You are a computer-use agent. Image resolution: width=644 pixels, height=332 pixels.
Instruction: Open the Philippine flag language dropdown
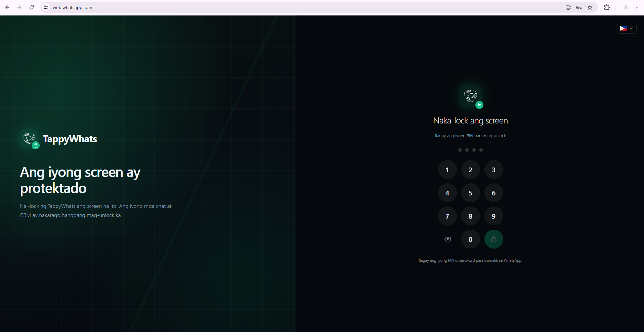click(x=627, y=28)
